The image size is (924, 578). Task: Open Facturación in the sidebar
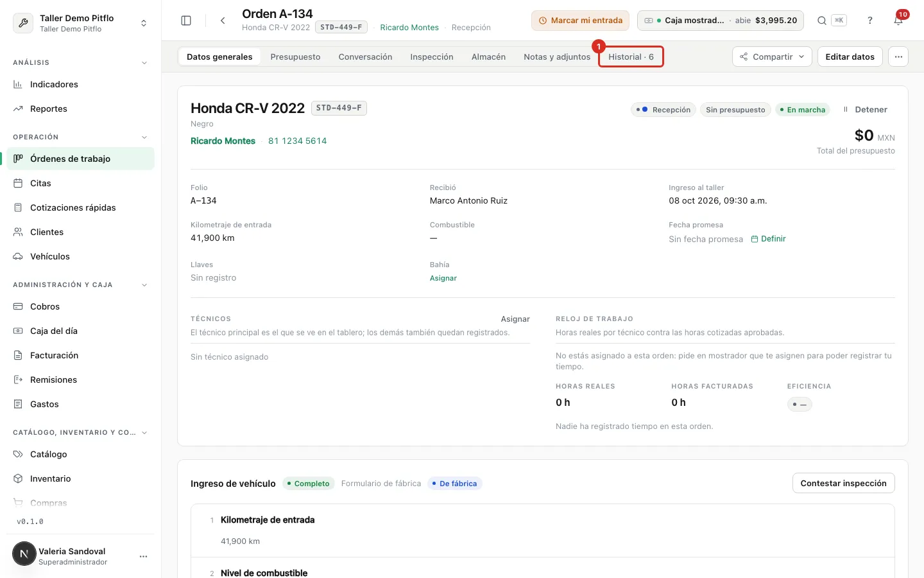80,355
